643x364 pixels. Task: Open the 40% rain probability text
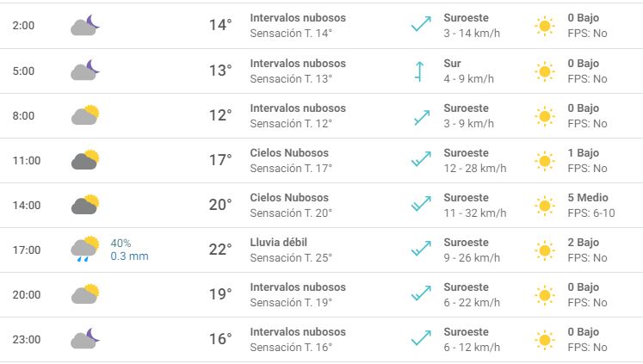click(x=121, y=243)
